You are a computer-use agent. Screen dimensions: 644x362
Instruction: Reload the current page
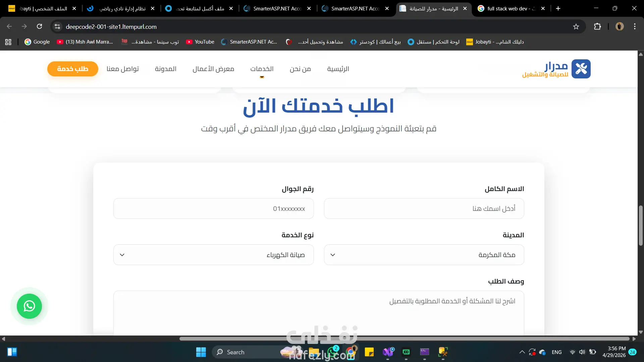(40, 26)
